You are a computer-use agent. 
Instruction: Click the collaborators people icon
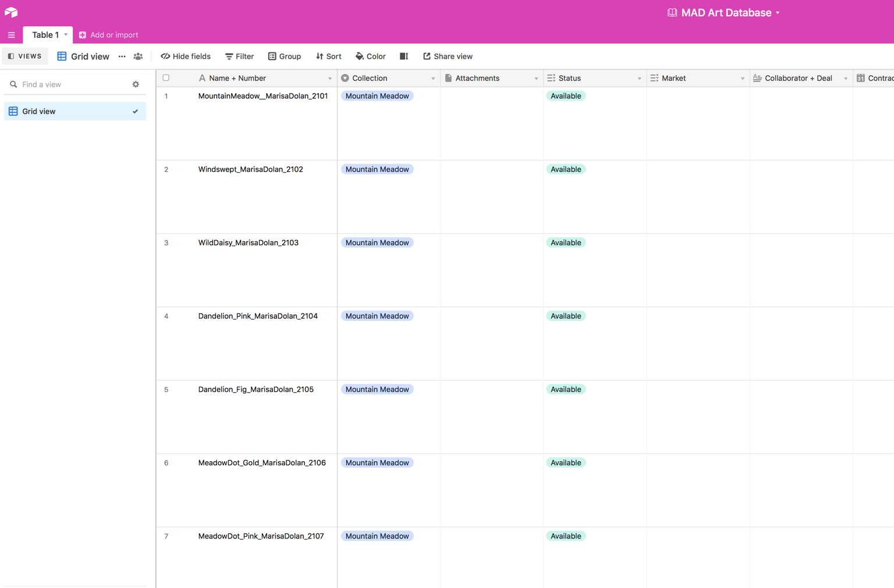(138, 56)
